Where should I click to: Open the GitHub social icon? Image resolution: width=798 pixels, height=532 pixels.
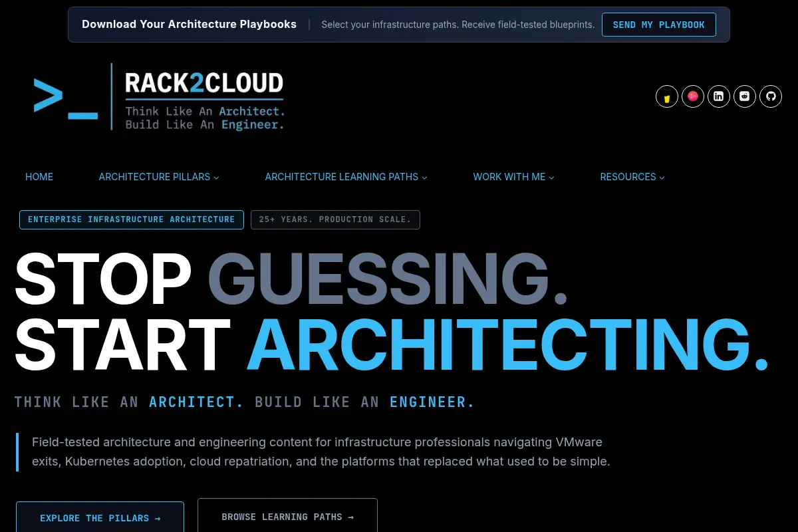click(x=771, y=96)
